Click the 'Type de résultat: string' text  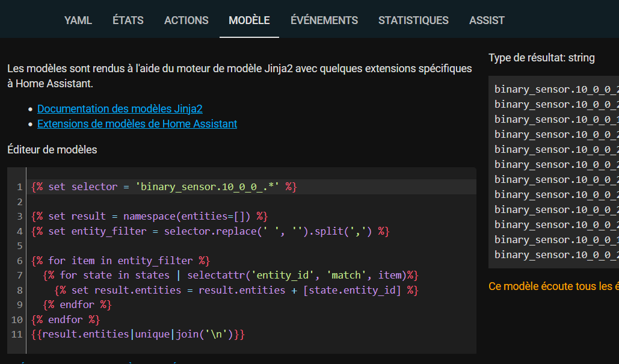pyautogui.click(x=541, y=58)
